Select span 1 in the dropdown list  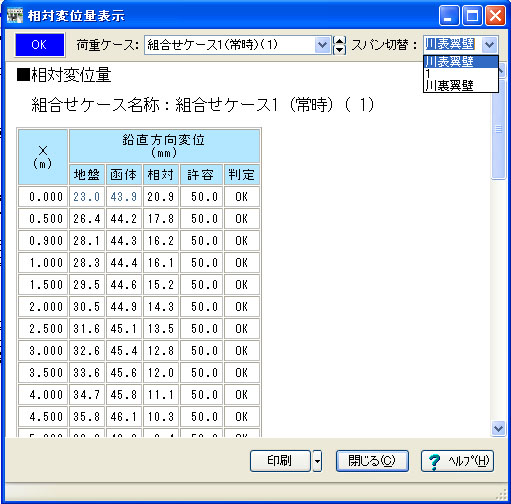[x=460, y=73]
